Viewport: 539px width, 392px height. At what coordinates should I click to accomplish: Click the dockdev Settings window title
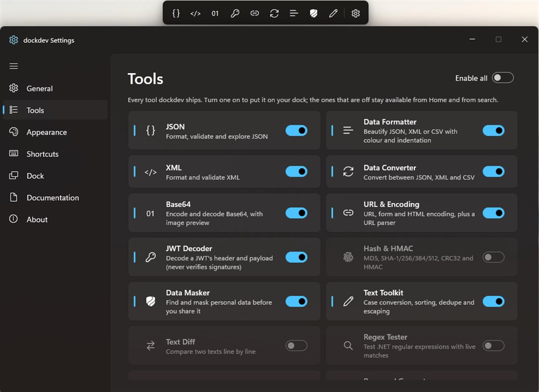click(x=48, y=40)
